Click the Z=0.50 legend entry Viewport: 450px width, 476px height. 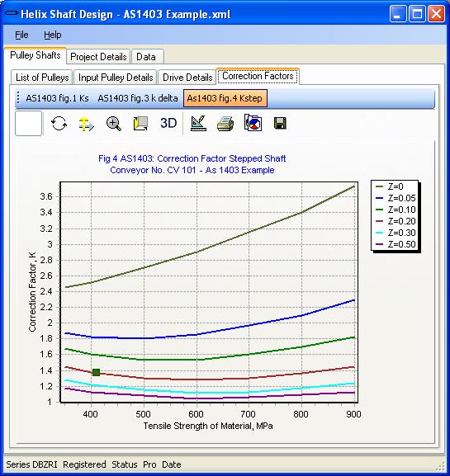[396, 244]
